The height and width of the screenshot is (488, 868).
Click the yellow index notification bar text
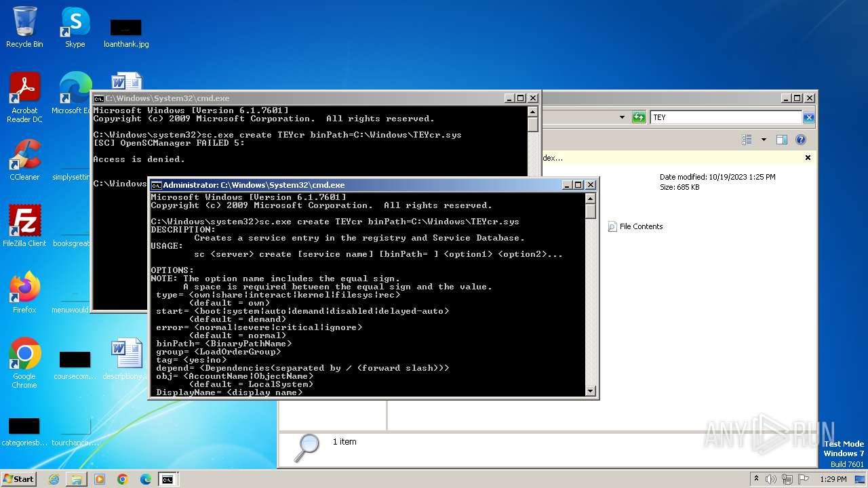(553, 158)
